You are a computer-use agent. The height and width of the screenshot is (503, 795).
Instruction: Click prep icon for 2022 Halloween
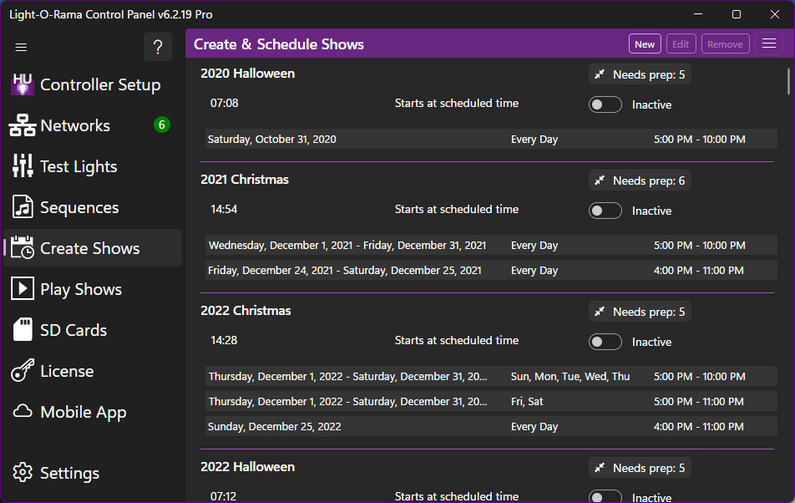(x=599, y=468)
